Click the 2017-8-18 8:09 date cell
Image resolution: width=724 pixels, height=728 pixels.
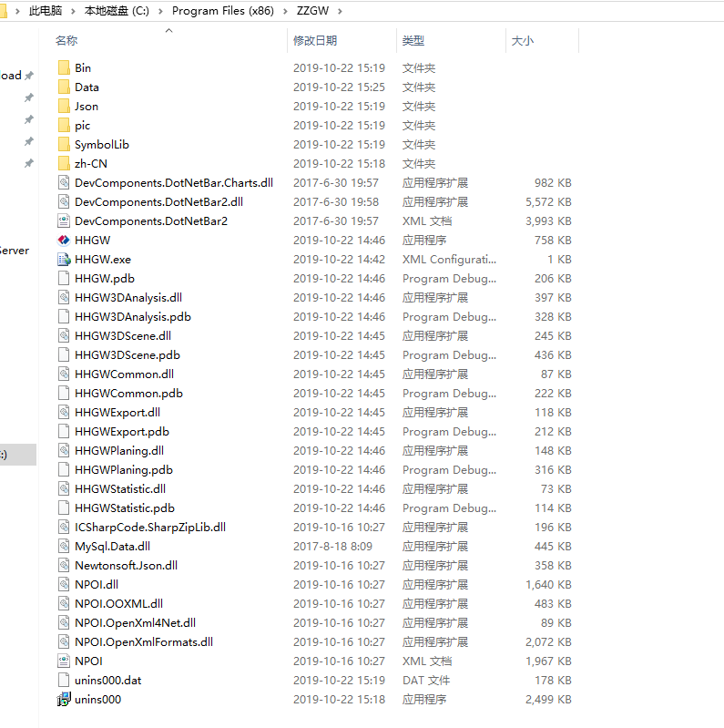pos(332,546)
